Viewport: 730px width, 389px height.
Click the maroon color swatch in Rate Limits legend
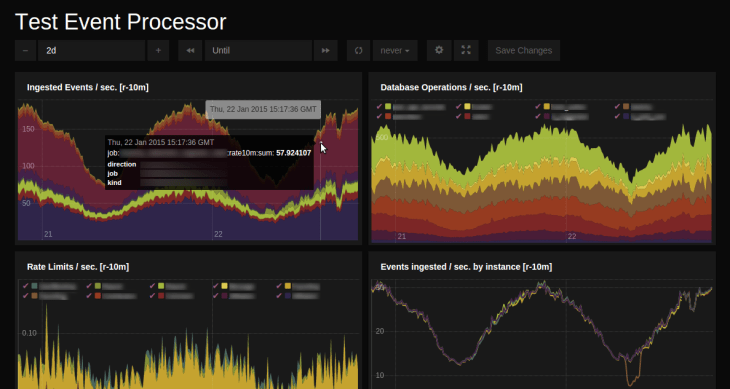(224, 295)
